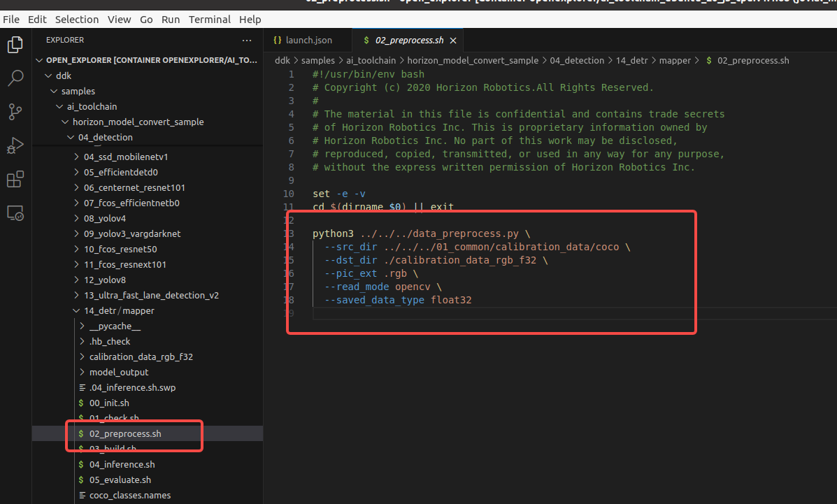Open 04_inference.sh in the file tree
This screenshot has width=837, height=504.
click(122, 464)
